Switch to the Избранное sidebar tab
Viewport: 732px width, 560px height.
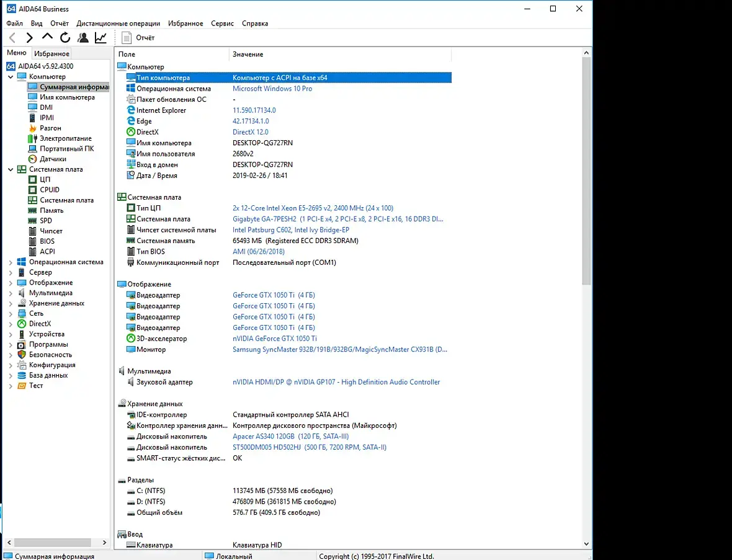[x=51, y=54]
